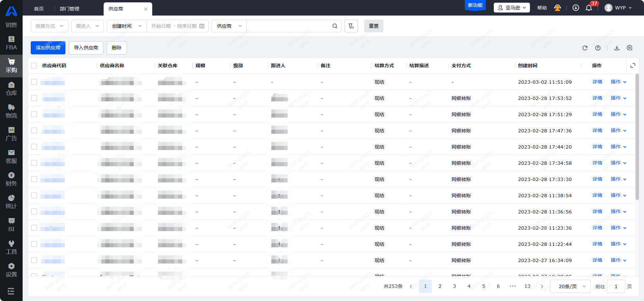The image size is (644, 301).
Task: Click the download export icon above table
Action: point(617,48)
